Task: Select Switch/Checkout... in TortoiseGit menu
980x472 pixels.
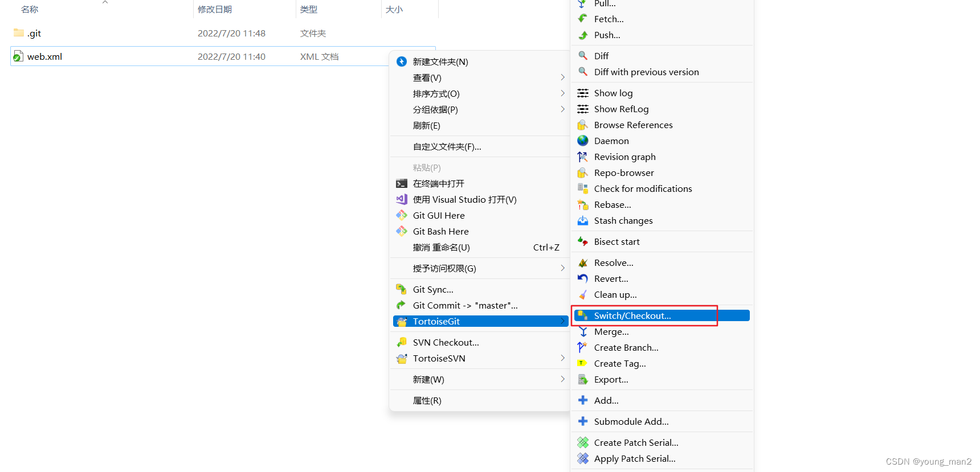Action: click(662, 315)
